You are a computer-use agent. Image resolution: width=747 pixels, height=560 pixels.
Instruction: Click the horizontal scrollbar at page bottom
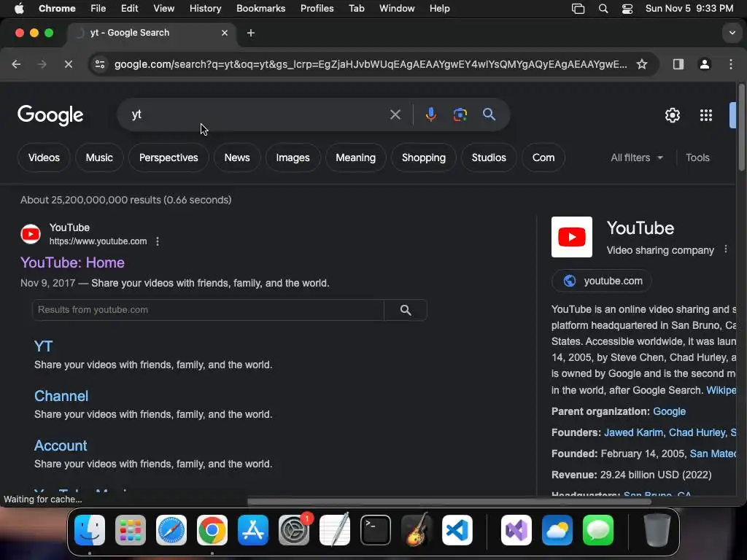click(449, 502)
